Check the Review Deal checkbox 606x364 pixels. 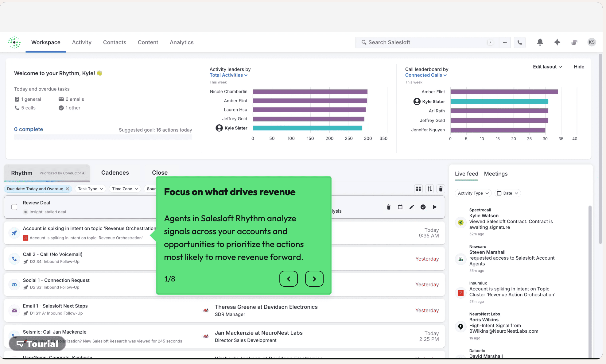click(x=14, y=207)
